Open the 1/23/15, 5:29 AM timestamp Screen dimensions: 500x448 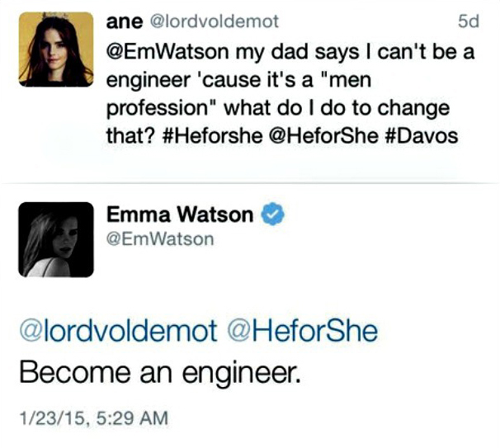[94, 418]
